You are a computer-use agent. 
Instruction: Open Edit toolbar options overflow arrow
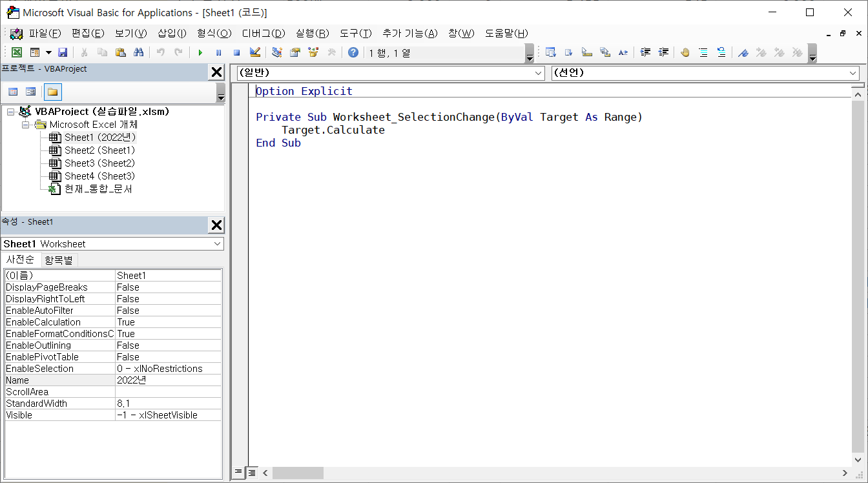(812, 54)
